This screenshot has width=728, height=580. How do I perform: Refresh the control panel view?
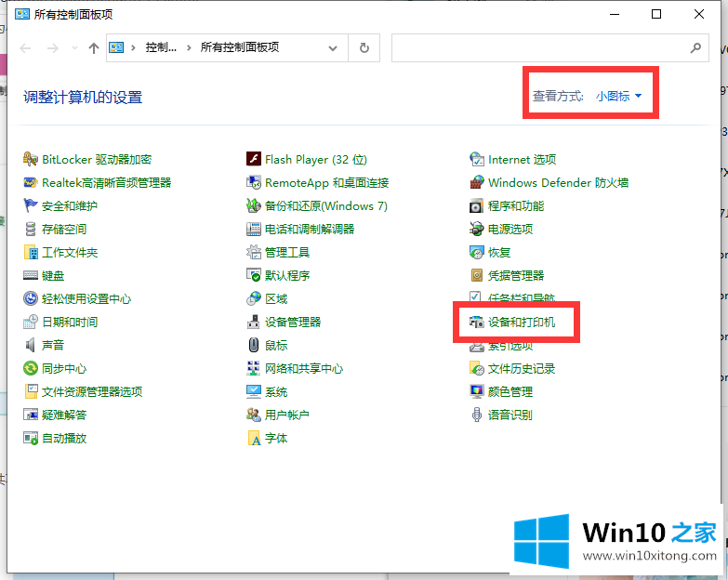tap(364, 47)
